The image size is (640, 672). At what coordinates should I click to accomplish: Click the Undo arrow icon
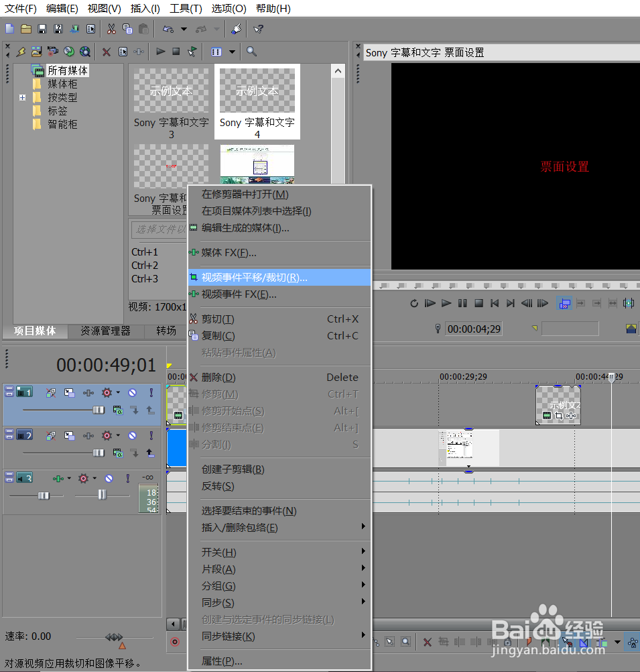(168, 29)
